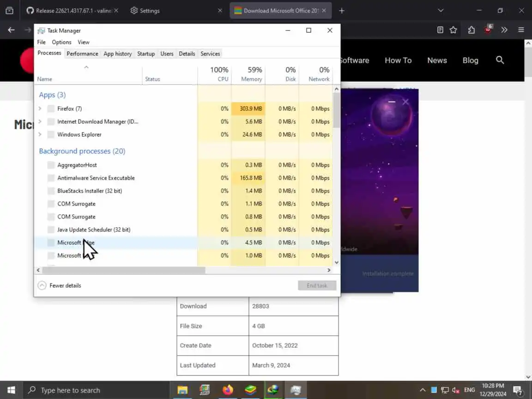The width and height of the screenshot is (532, 399).
Task: Open the Services tab
Action: tap(210, 54)
